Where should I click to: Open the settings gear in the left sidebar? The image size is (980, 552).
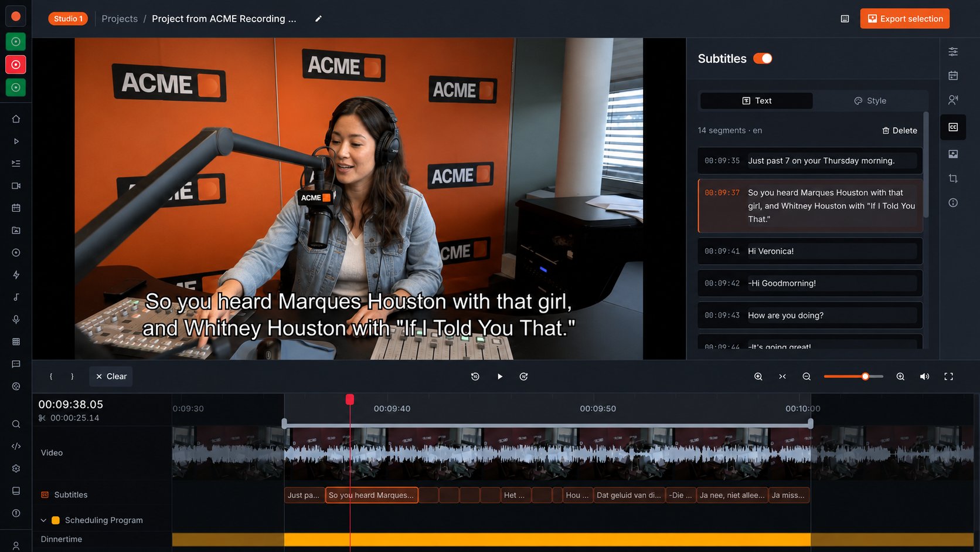coord(16,469)
